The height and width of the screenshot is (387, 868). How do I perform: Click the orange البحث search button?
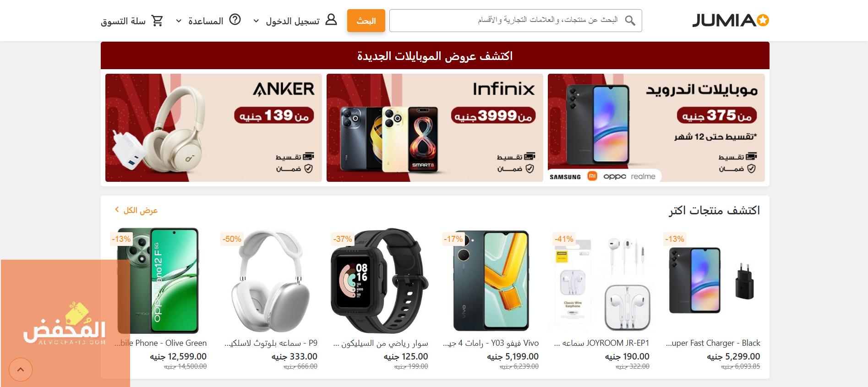point(366,21)
